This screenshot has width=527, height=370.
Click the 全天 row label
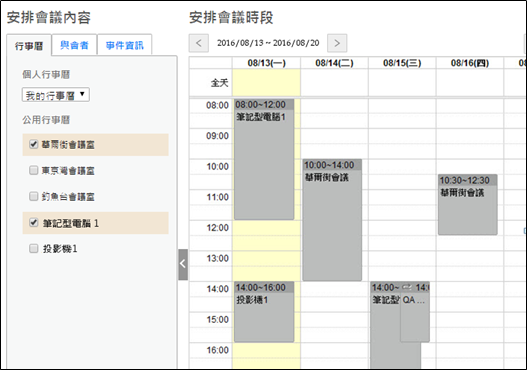pos(219,83)
